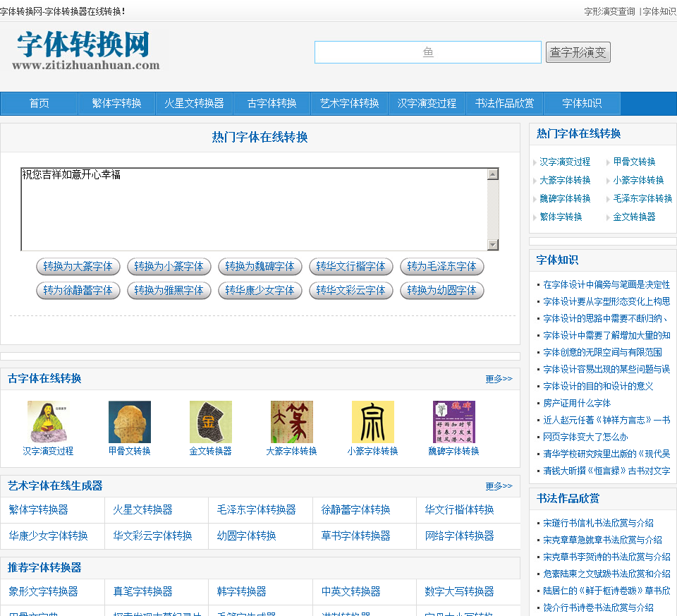
Task: Open the 华文行楷体转换 table link
Action: point(459,509)
